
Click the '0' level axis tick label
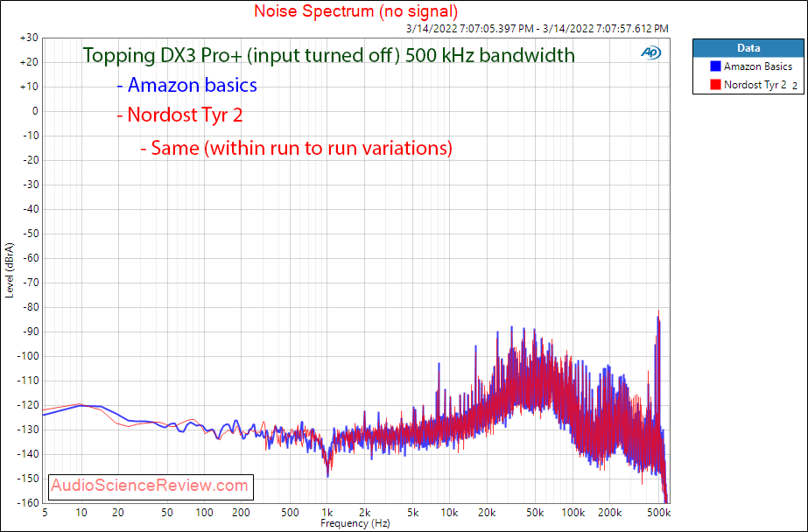point(35,111)
